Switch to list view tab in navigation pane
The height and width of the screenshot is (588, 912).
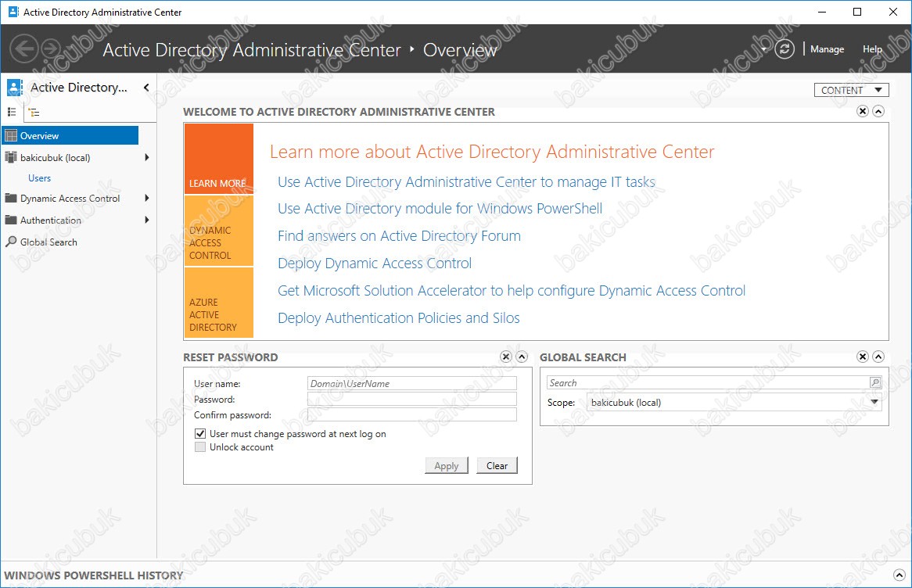pos(12,112)
